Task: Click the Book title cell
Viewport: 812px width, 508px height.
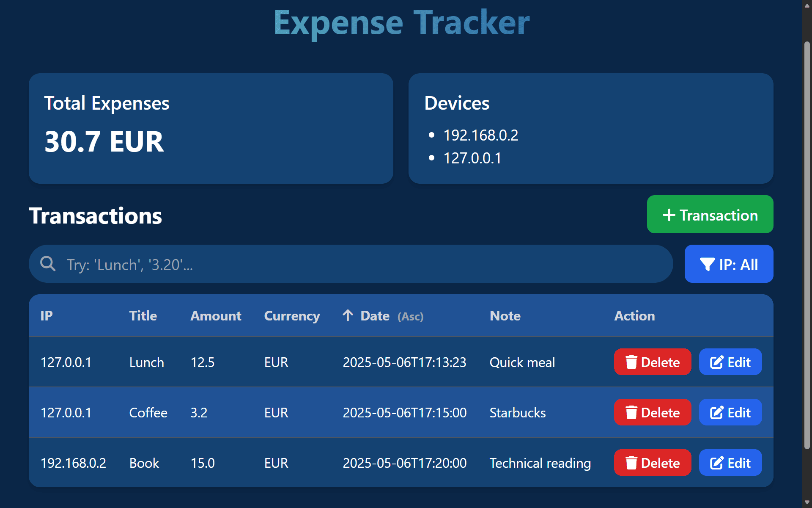Action: 144,463
